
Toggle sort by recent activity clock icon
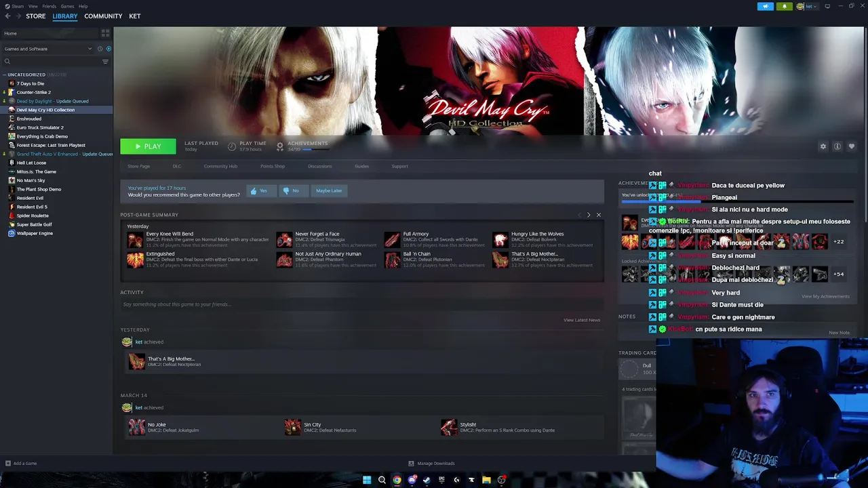click(x=100, y=49)
